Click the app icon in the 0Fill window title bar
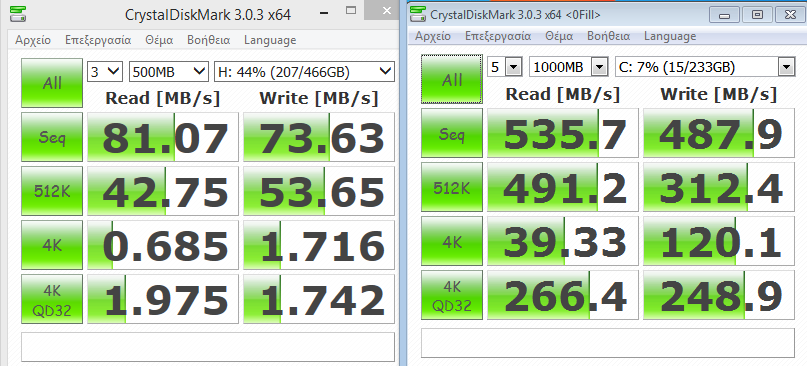Image resolution: width=807 pixels, height=366 pixels. point(418,14)
